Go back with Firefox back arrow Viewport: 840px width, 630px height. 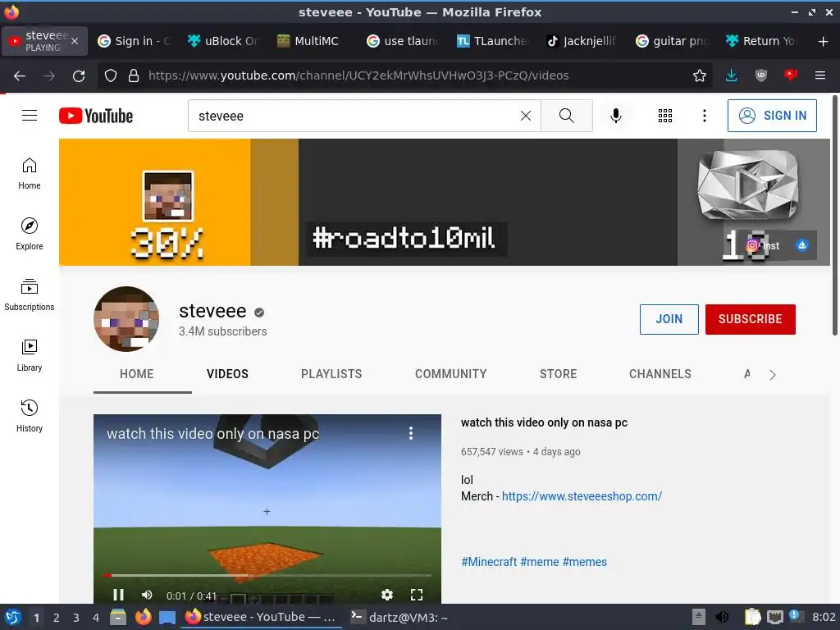pyautogui.click(x=20, y=76)
